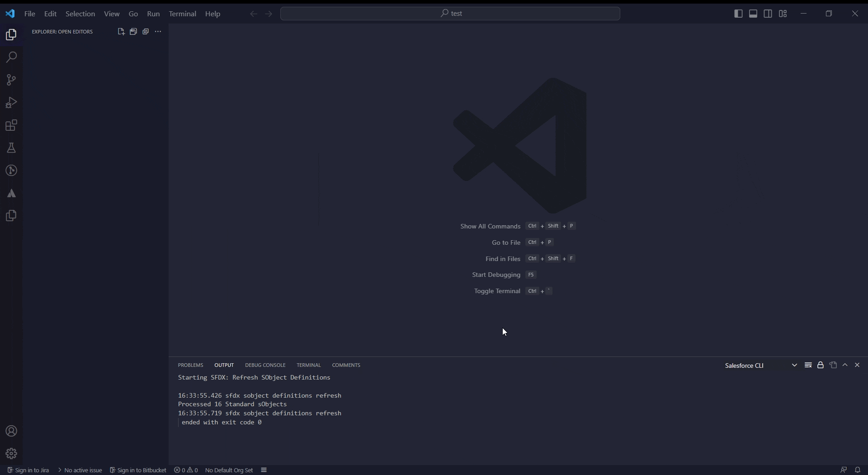Clear the Output panel contents
The width and height of the screenshot is (868, 475).
[808, 365]
